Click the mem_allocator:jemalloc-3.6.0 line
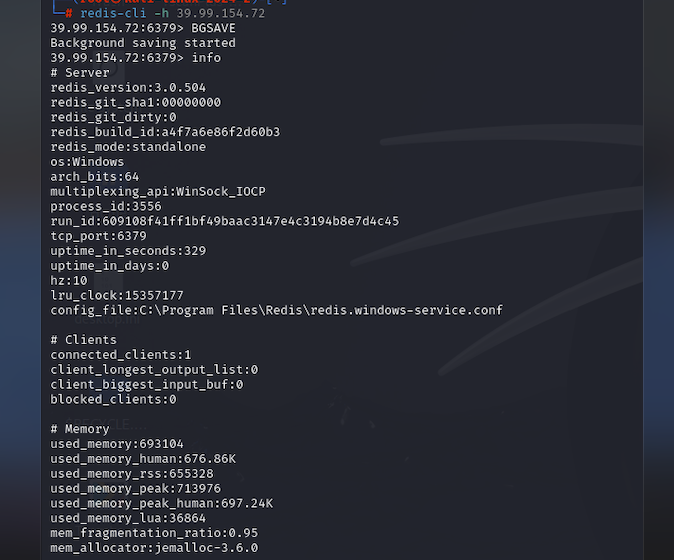Image resolution: width=674 pixels, height=560 pixels. (154, 548)
